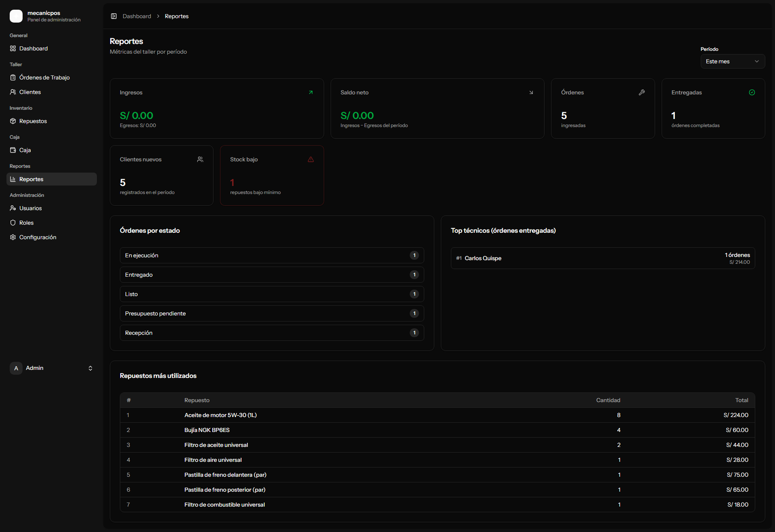Click the Ingresos up-right arrow icon

311,92
